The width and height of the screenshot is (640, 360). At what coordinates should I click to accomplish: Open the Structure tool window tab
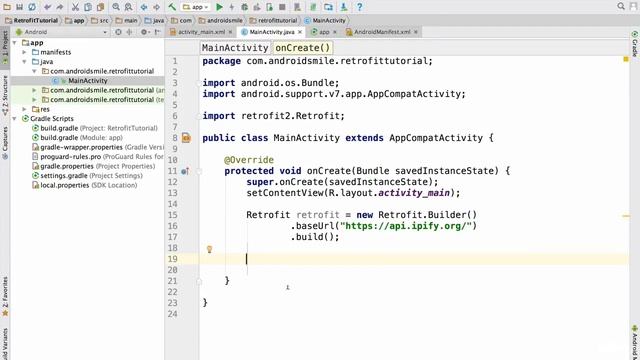(5, 95)
